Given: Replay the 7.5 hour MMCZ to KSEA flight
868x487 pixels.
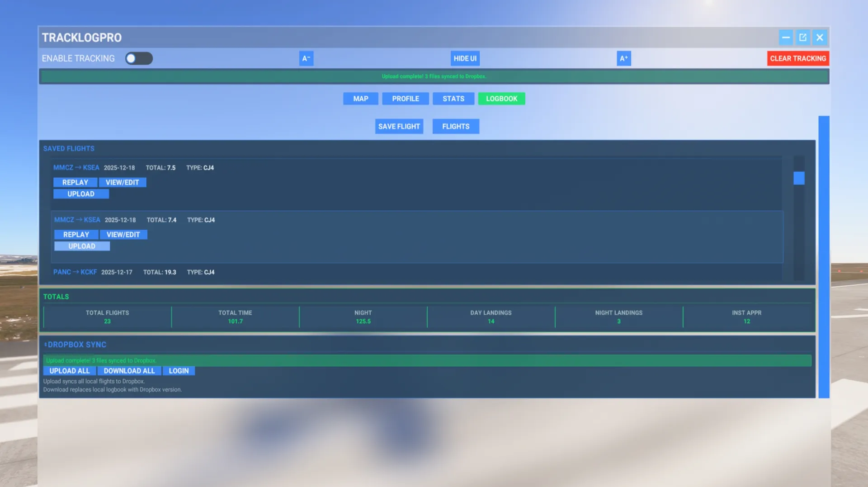Looking at the screenshot, I should click(75, 182).
